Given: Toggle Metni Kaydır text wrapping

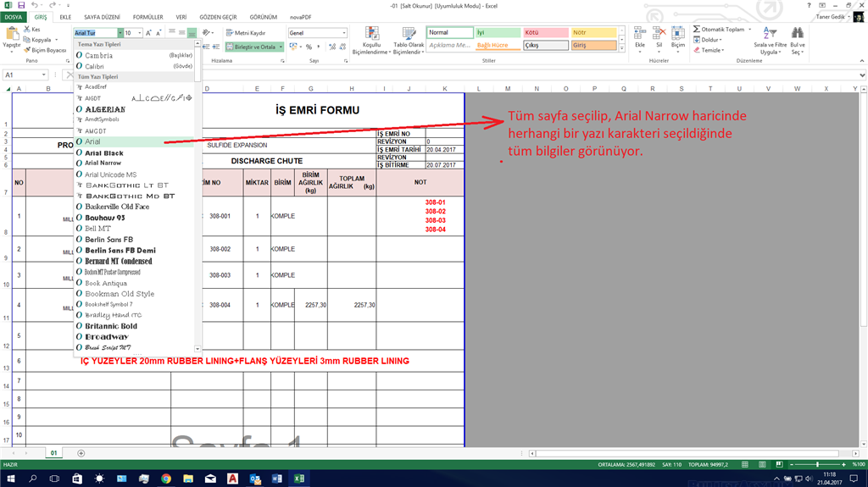Looking at the screenshot, I should 246,33.
